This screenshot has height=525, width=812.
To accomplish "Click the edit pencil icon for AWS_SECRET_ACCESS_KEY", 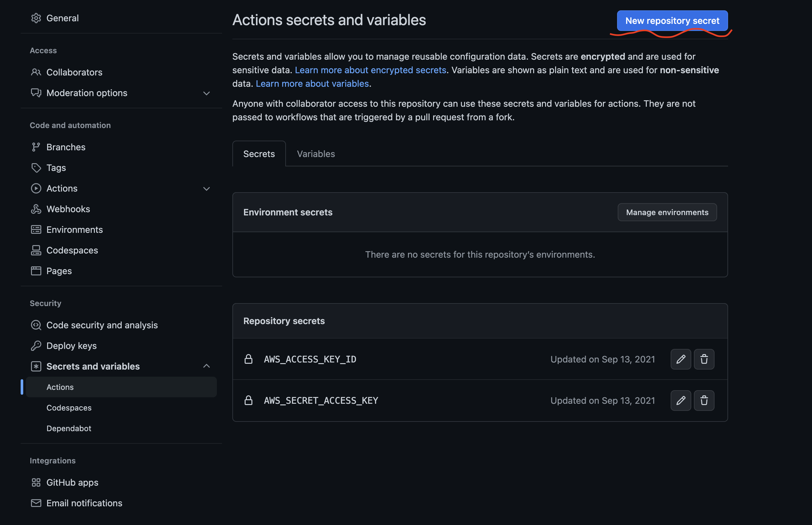I will tap(681, 400).
